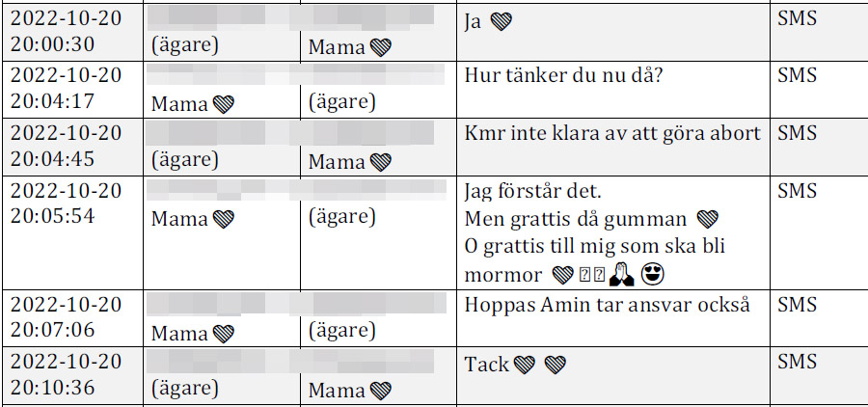The height and width of the screenshot is (407, 868).
Task: Click the 20:10:36 timestamp cell
Action: click(x=67, y=374)
